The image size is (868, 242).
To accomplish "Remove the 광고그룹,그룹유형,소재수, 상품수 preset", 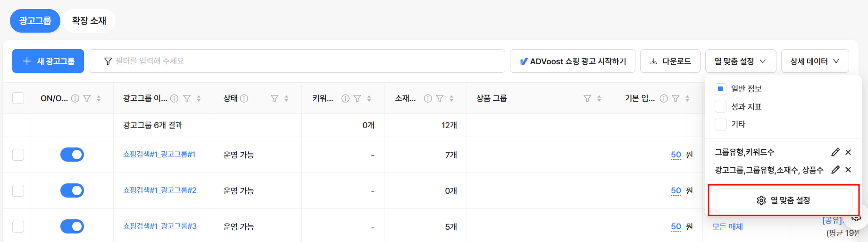I will point(848,170).
